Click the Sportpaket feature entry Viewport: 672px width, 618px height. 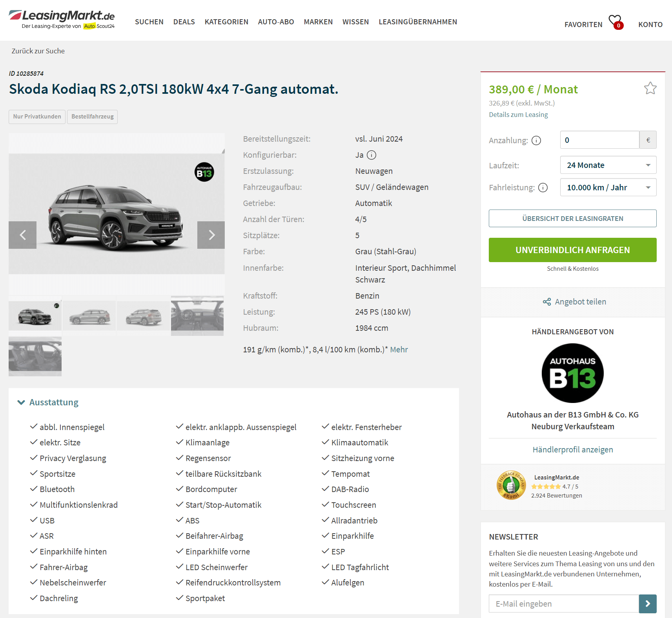click(205, 598)
